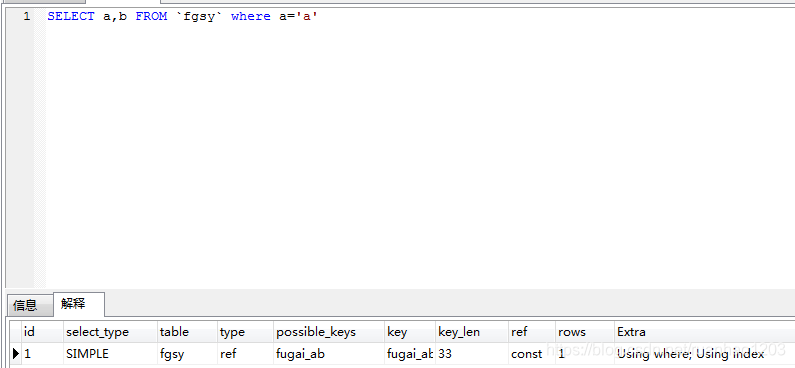Select the row indicator arrow of row 1
Screen dimensions: 795x368
click(16, 353)
